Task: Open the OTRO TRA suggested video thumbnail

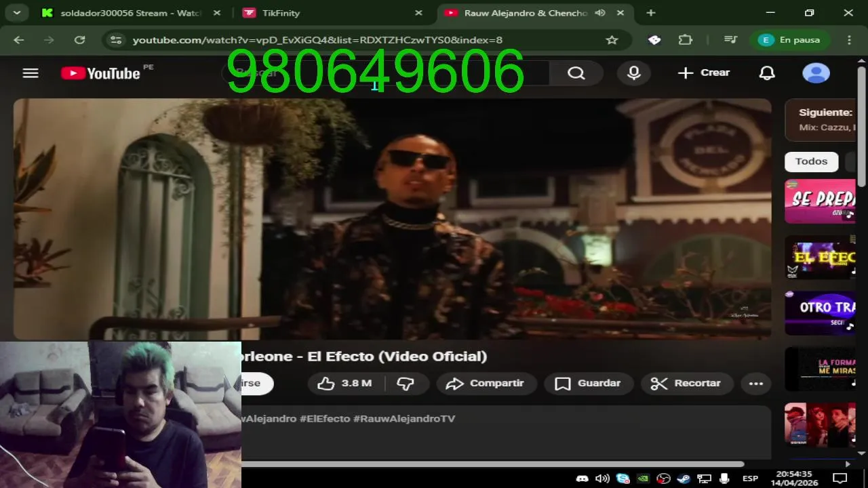Action: coord(820,313)
